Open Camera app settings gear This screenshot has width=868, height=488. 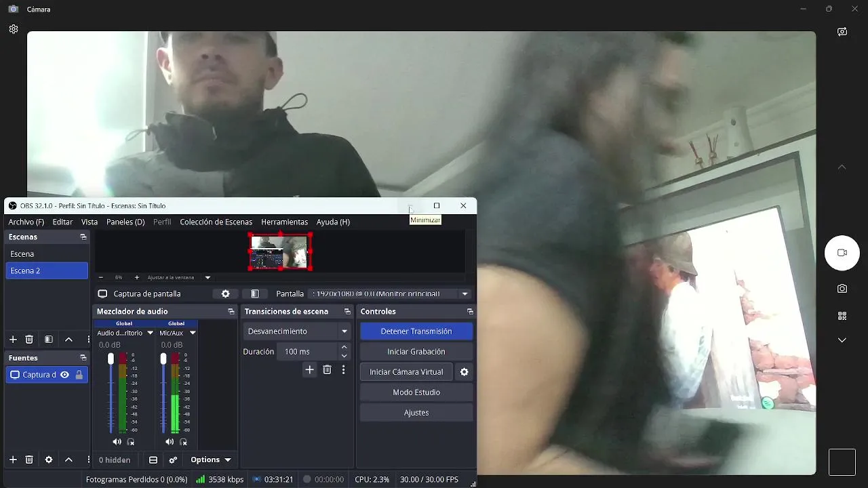point(14,29)
